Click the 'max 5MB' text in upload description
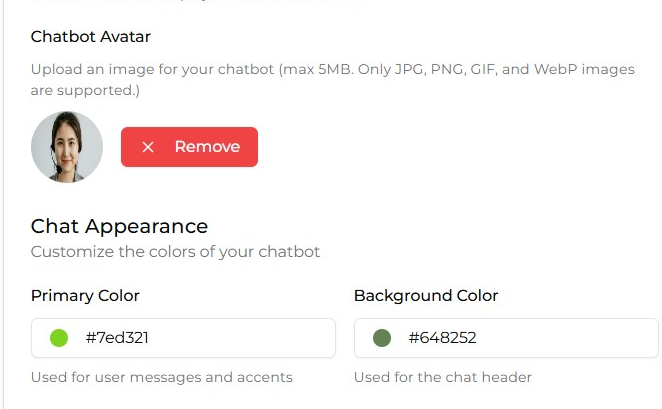This screenshot has width=662, height=409. point(317,69)
